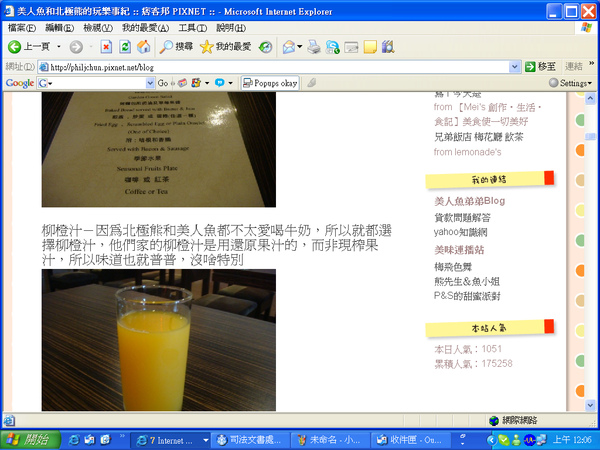The height and width of the screenshot is (450, 600).
Task: Open the 工具(T) menu
Action: coord(192,28)
